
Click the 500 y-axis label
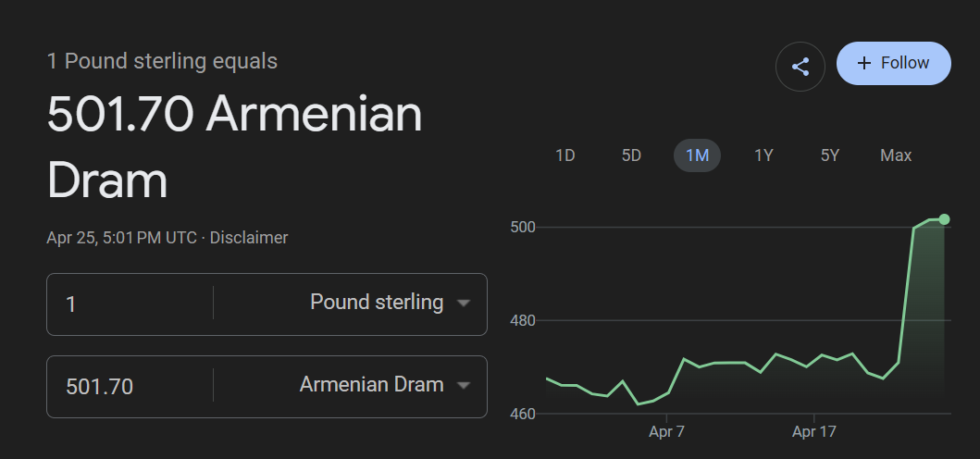[524, 228]
